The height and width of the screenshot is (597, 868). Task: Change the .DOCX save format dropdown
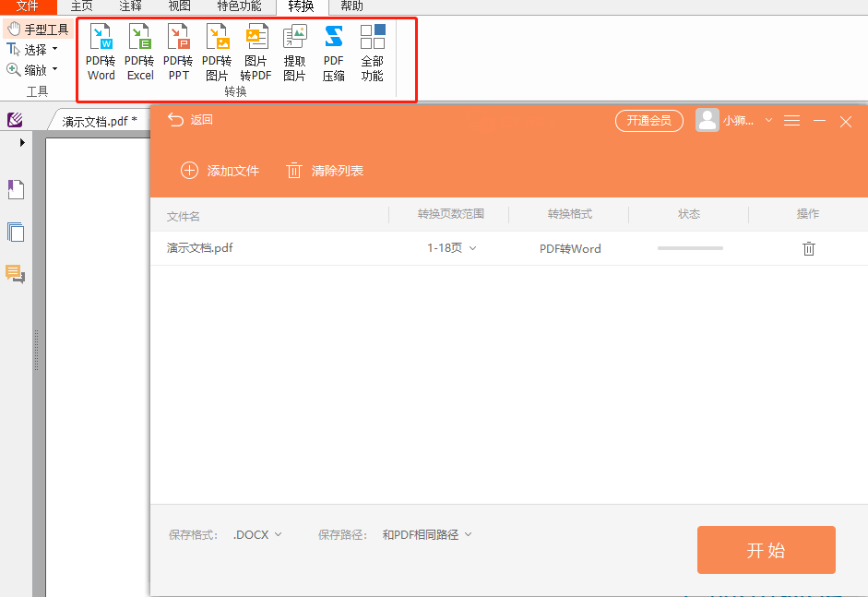(256, 534)
